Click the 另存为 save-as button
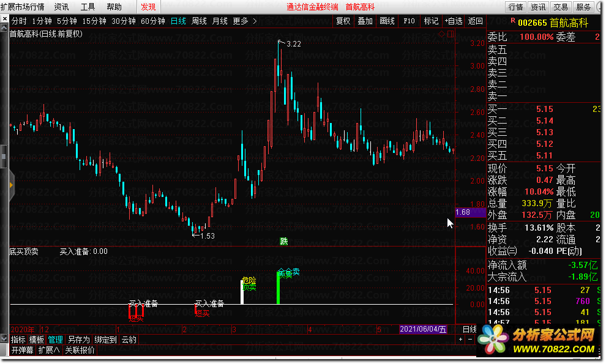The height and width of the screenshot is (364, 606). pos(79,340)
